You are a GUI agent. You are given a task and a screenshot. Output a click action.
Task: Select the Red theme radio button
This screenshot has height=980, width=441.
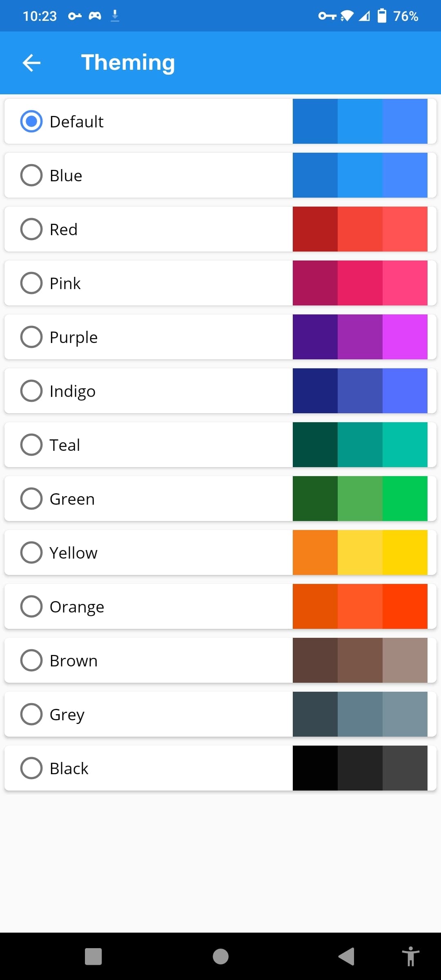[31, 229]
